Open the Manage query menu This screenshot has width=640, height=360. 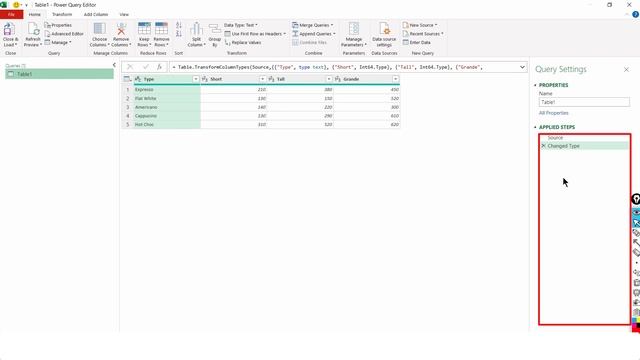coord(58,42)
